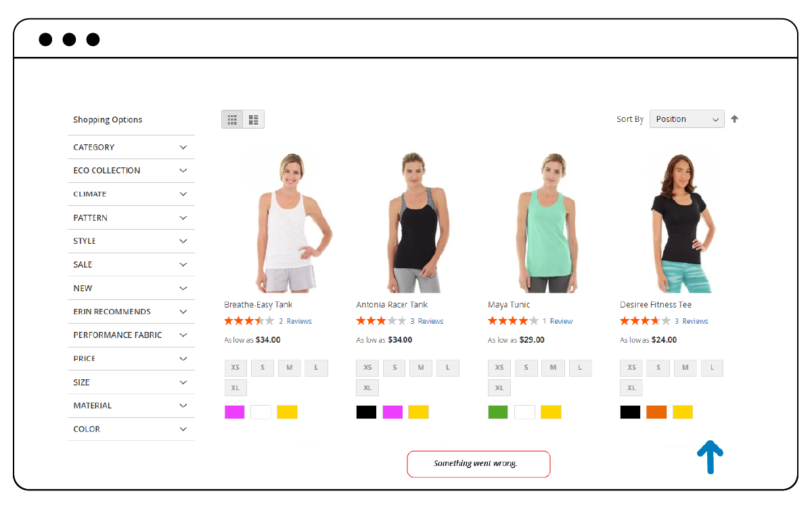Viewport: 812px width, 508px height.
Task: Pick white color for Breathe-Easy Tank
Action: coord(261,412)
